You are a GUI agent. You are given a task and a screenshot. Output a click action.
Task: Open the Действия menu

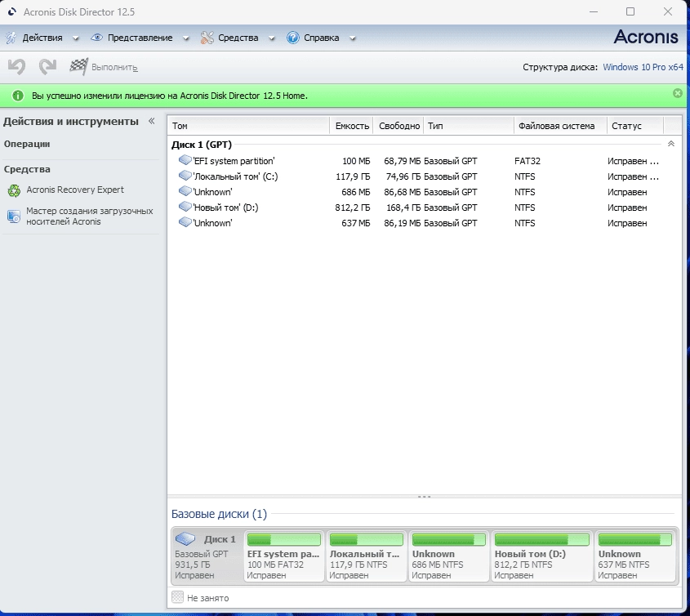(42, 38)
